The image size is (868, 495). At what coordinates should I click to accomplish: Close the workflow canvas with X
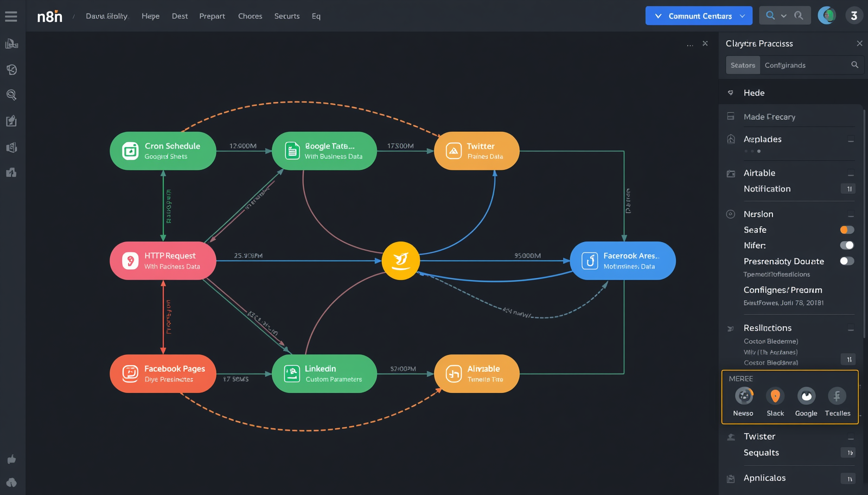pos(705,43)
